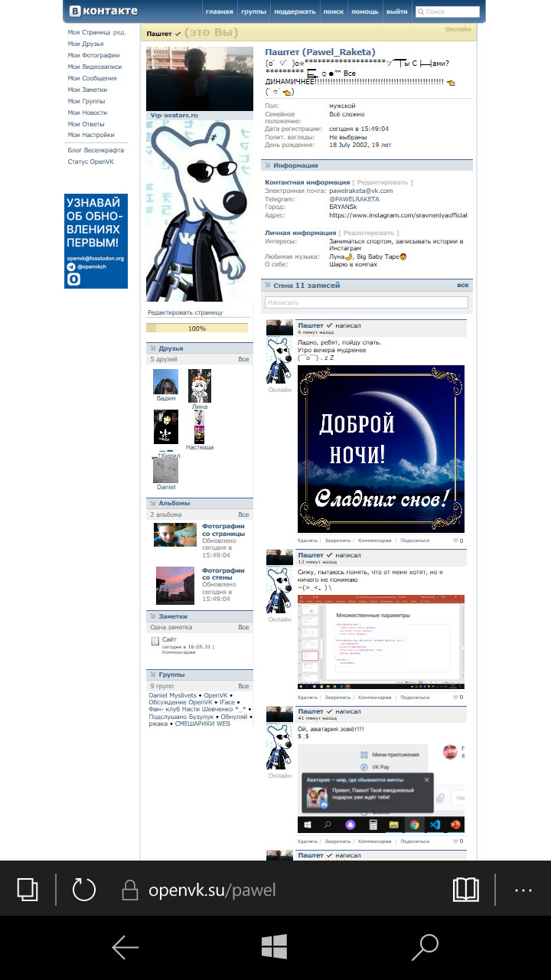Click все on the wall header
The height and width of the screenshot is (980, 551).
pyautogui.click(x=463, y=285)
